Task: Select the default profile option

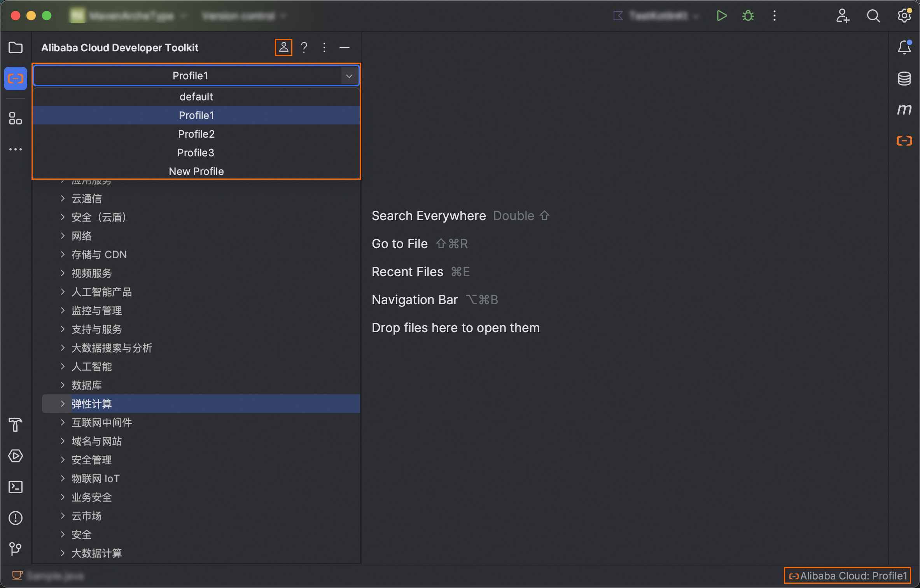Action: pos(196,97)
